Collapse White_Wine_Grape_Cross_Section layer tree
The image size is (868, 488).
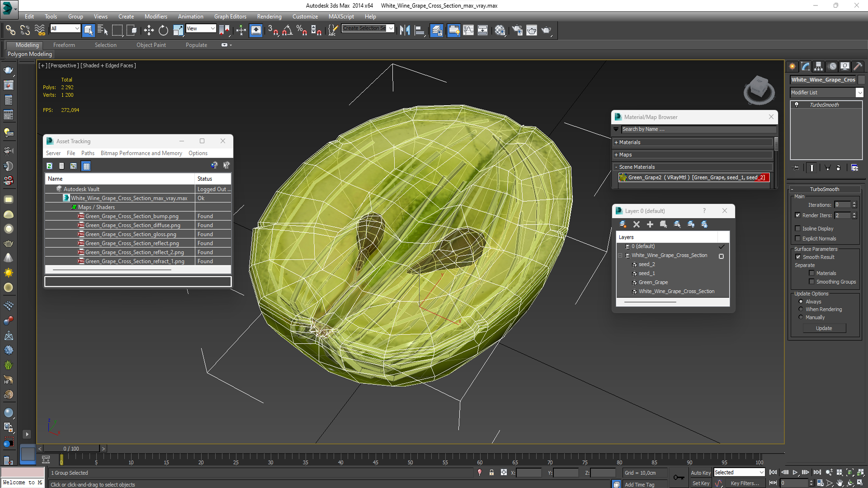(620, 256)
